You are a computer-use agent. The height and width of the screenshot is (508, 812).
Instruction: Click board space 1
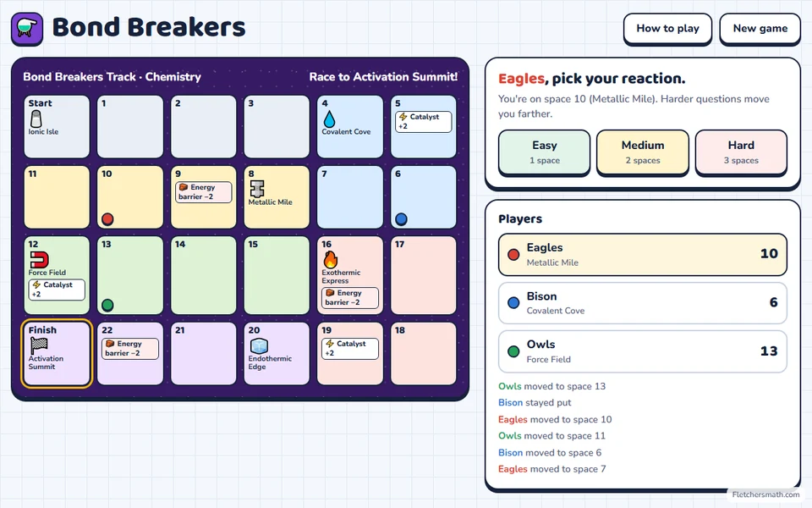pos(130,126)
